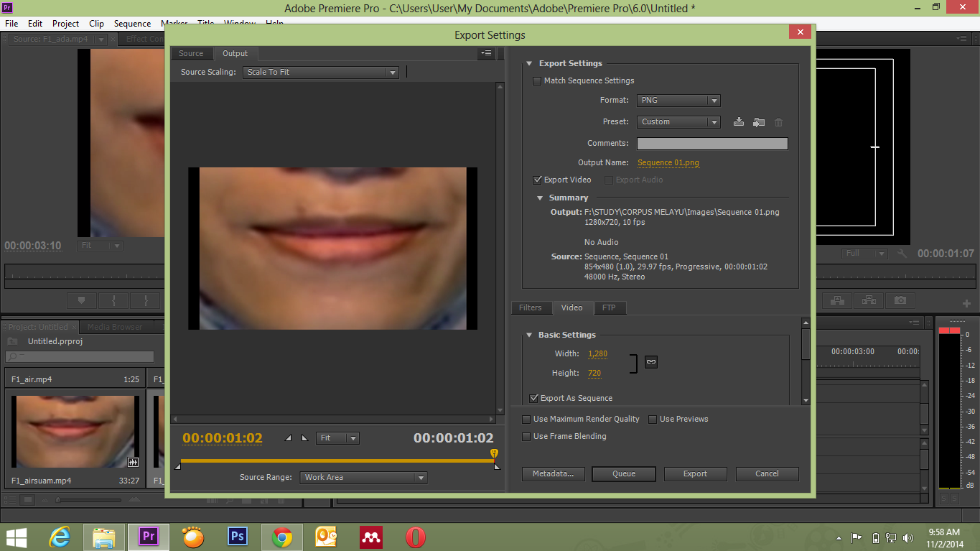Click the Extract button in Program monitor

point(869,300)
